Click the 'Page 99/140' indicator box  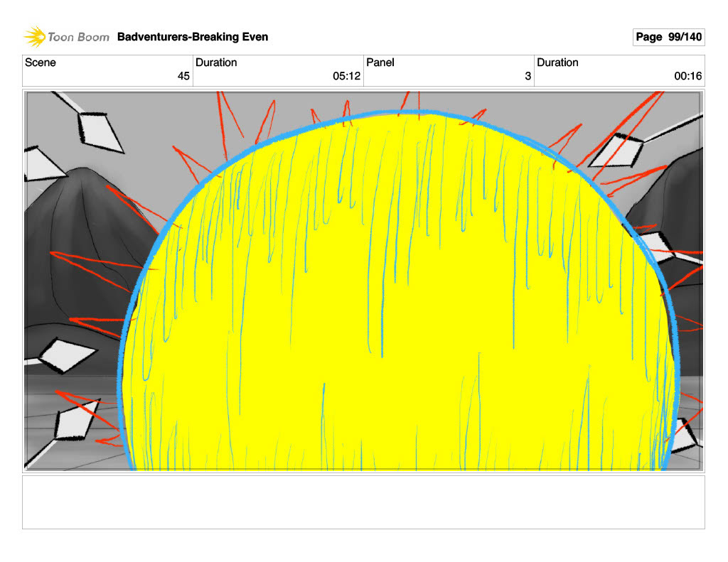[668, 37]
